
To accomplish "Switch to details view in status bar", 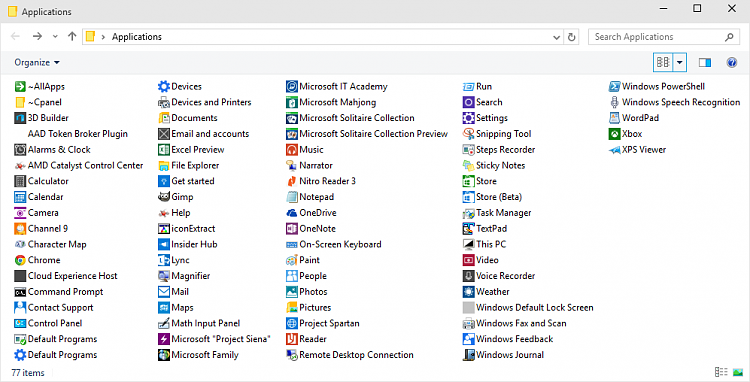I will (x=721, y=372).
